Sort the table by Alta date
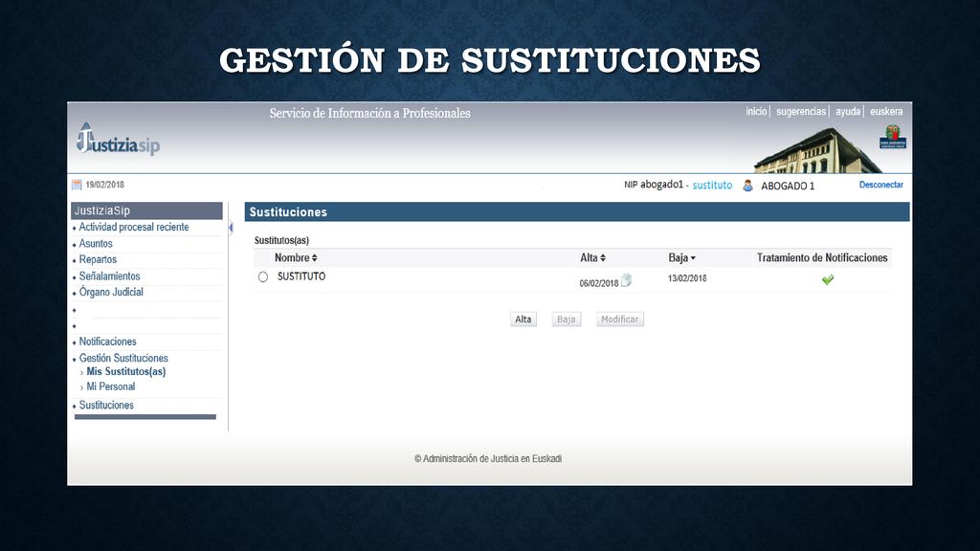The width and height of the screenshot is (980, 551). (592, 257)
